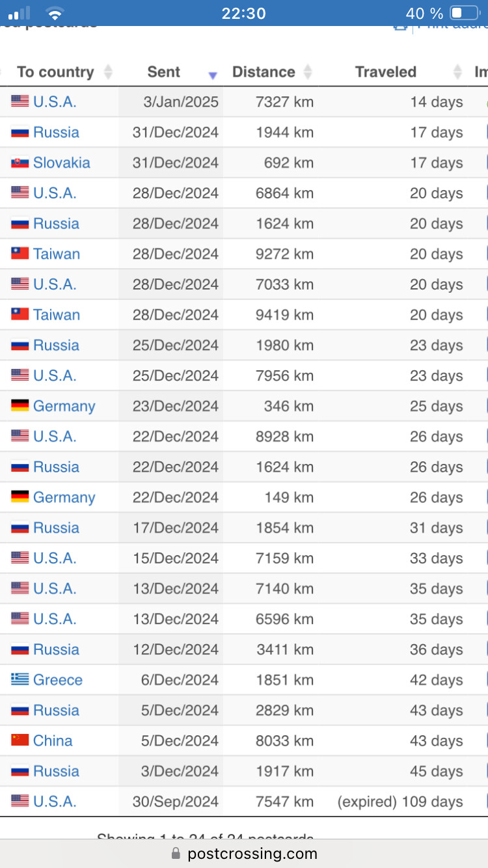Tap the battery icon in status bar
The height and width of the screenshot is (868, 488).
point(465,13)
